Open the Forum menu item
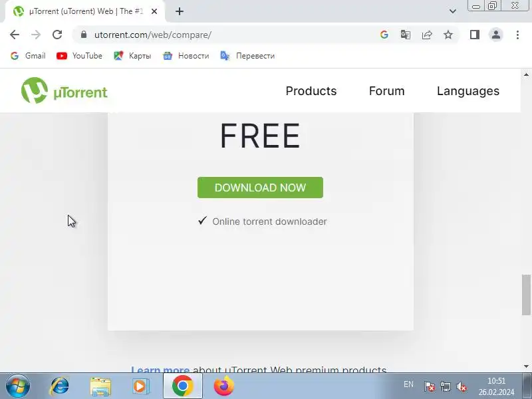Image resolution: width=532 pixels, height=399 pixels. tap(387, 91)
